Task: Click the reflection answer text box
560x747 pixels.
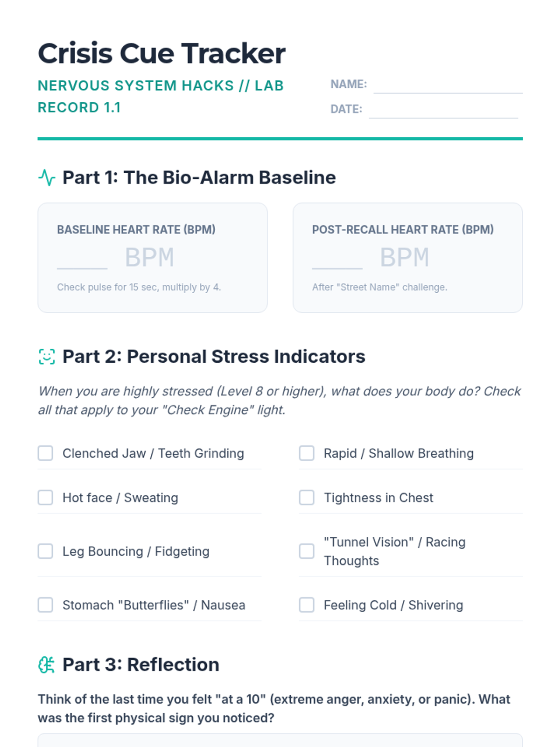Action: point(280,740)
